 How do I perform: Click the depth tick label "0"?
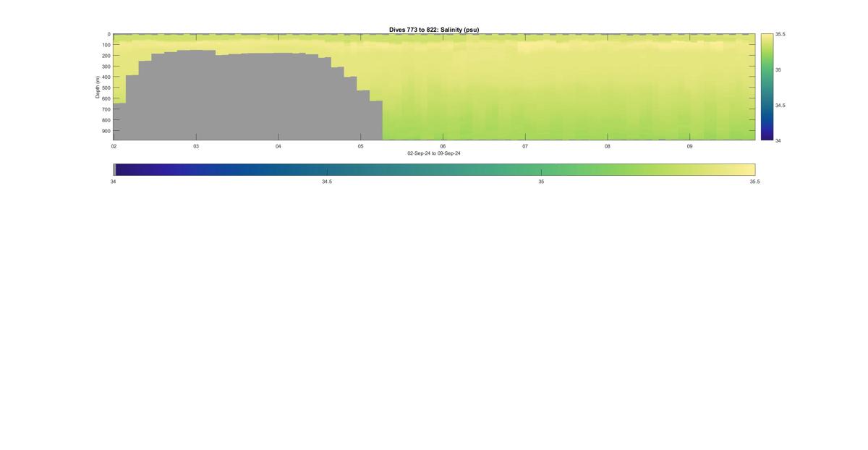coord(109,34)
